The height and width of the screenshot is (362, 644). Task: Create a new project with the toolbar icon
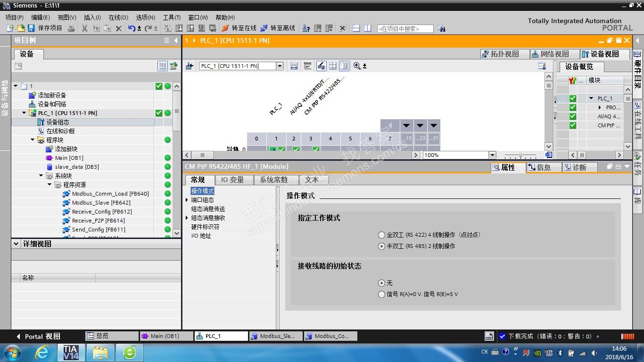tap(10, 28)
